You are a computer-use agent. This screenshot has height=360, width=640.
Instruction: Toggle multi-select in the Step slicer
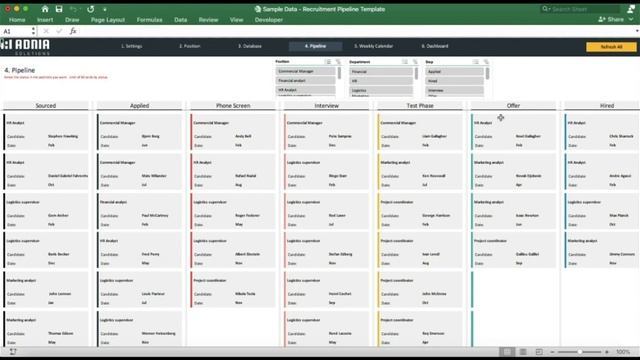[x=476, y=62]
